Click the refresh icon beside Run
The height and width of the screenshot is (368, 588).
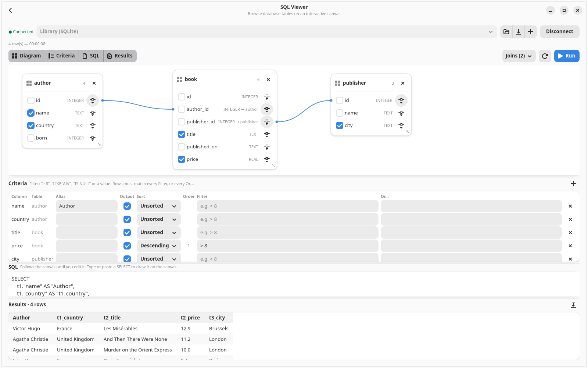tap(545, 56)
